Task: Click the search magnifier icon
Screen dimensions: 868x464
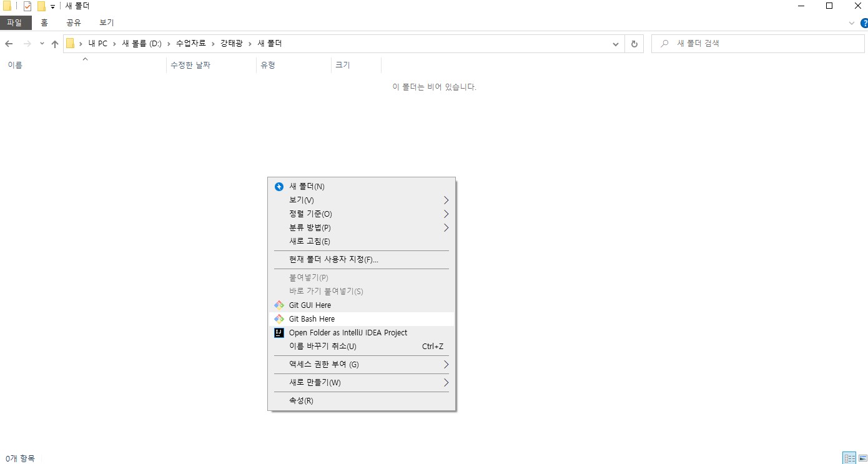Action: [x=664, y=44]
